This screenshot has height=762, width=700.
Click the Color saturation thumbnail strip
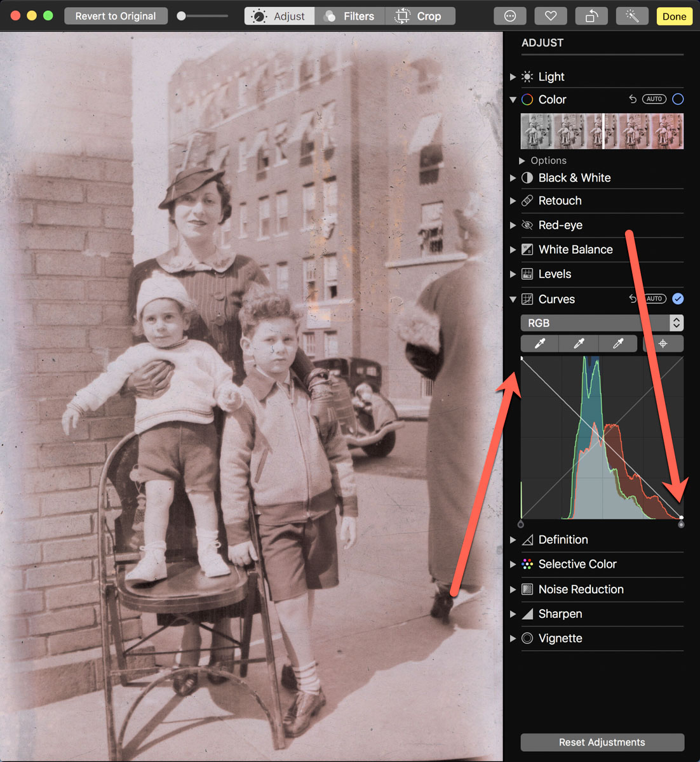[602, 131]
